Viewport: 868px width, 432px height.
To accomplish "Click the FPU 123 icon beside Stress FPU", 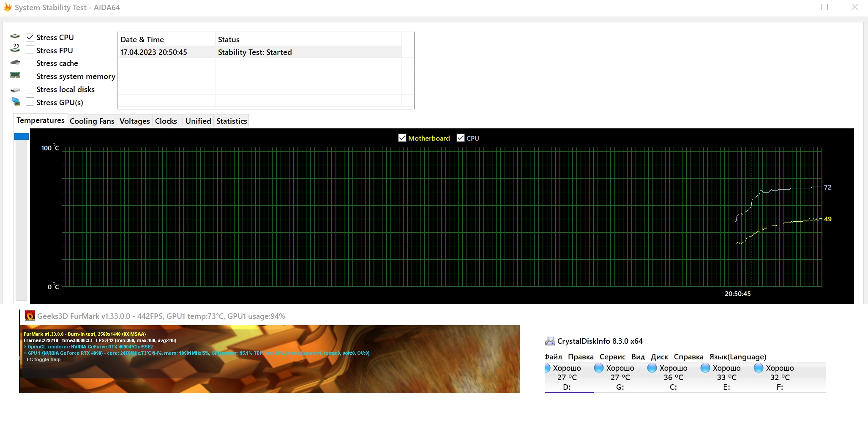I will pyautogui.click(x=15, y=48).
